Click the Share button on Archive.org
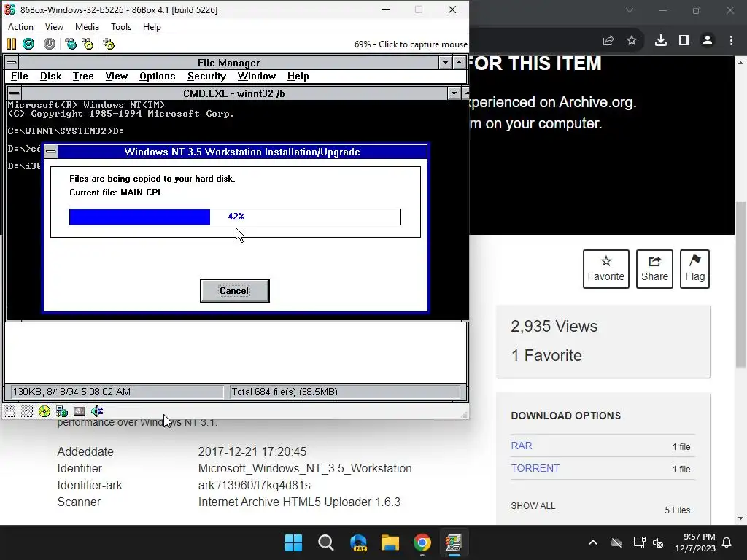 pos(654,269)
